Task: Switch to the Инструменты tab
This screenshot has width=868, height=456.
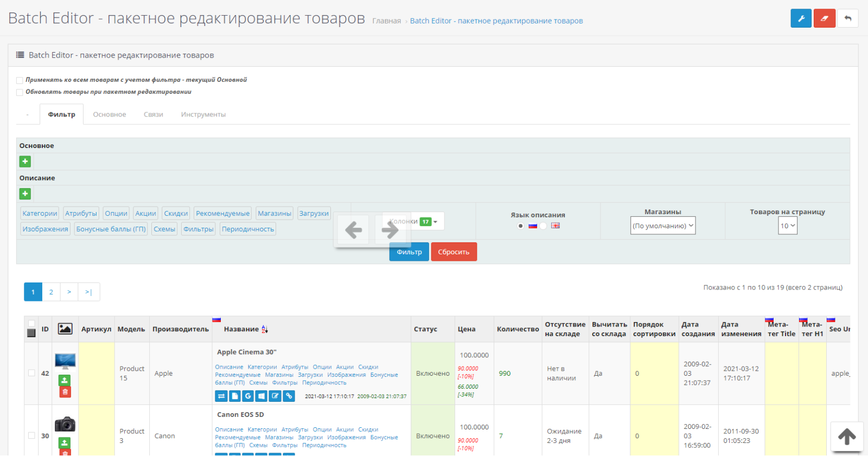Action: (x=203, y=114)
